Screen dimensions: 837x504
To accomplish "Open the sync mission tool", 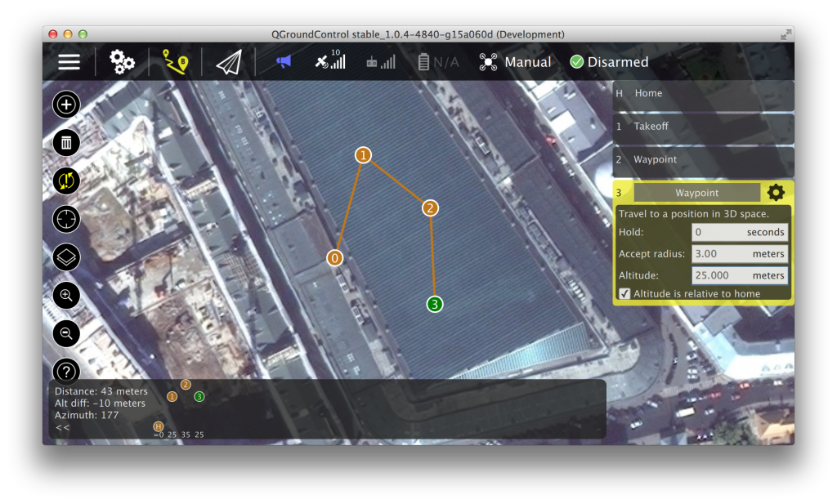I will (66, 181).
